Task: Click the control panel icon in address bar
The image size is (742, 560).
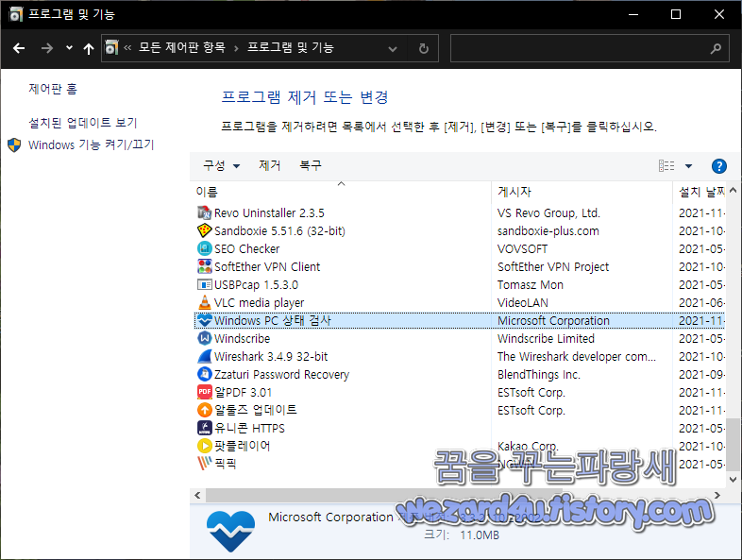Action: [111, 47]
